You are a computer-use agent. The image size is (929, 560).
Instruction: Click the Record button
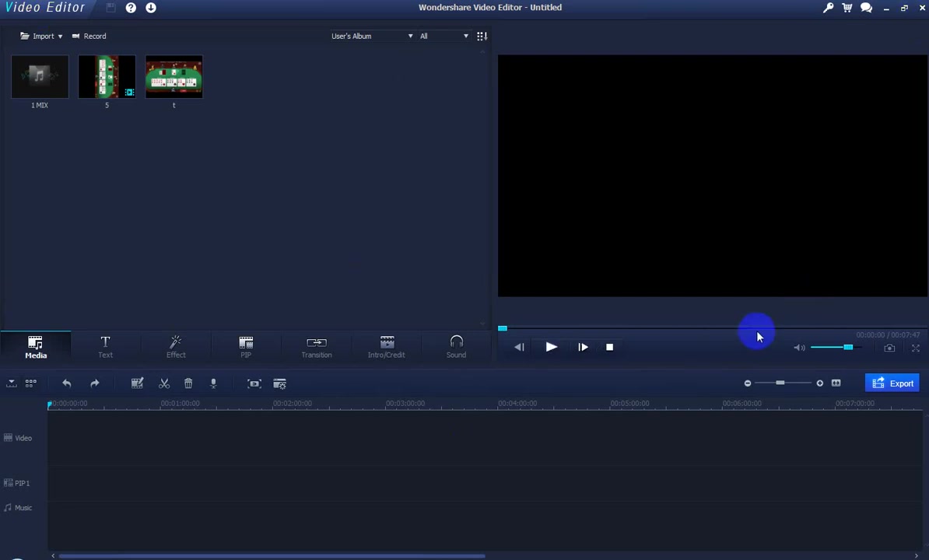[89, 36]
